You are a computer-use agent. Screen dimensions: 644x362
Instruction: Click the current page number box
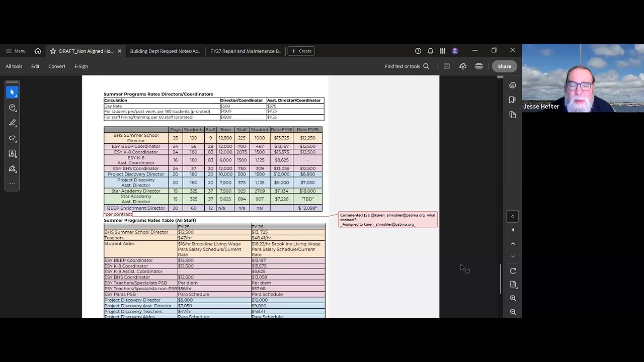pyautogui.click(x=513, y=216)
